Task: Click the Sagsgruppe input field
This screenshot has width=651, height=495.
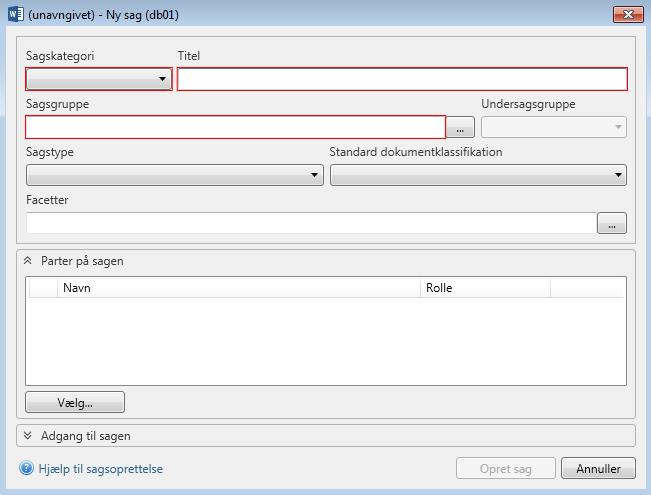Action: [x=235, y=127]
